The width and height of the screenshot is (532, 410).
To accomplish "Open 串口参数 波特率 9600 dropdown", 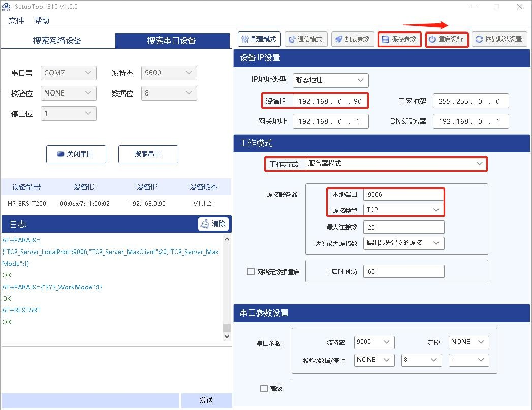I will 374,342.
